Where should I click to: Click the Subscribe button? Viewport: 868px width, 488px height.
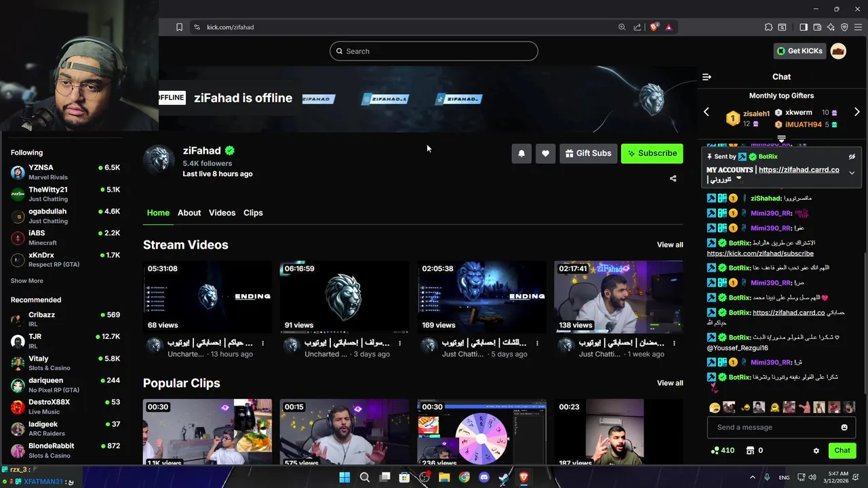[652, 153]
